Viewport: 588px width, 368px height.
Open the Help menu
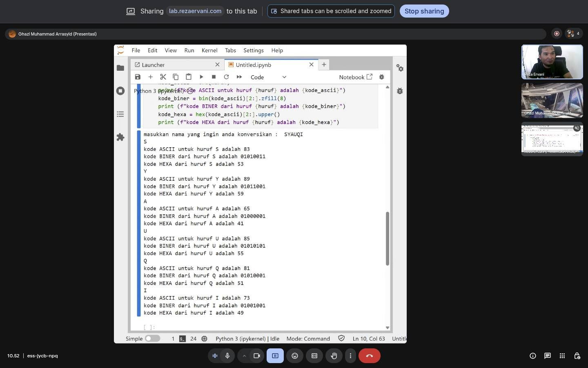pyautogui.click(x=277, y=50)
